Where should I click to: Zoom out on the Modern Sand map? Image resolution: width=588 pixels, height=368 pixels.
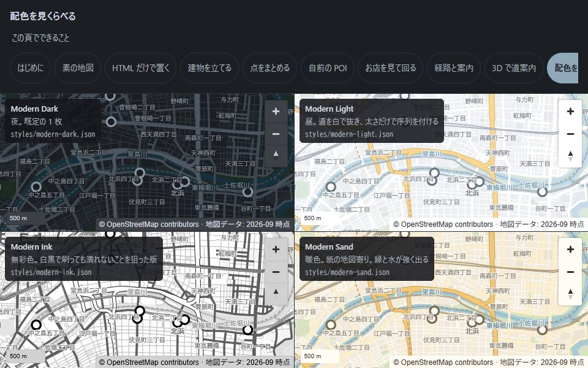570,272
